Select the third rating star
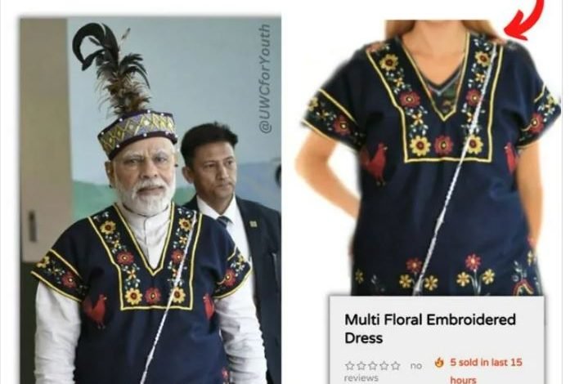This screenshot has width=588, height=384. click(x=372, y=365)
